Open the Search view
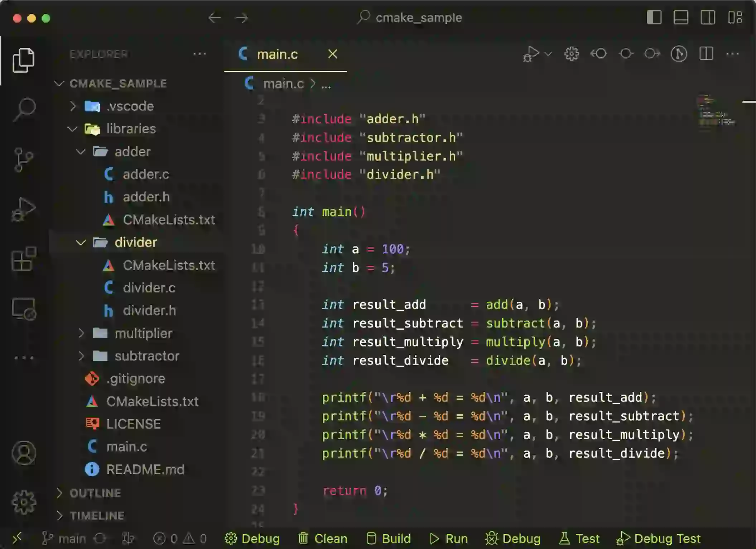This screenshot has width=756, height=549. [24, 109]
